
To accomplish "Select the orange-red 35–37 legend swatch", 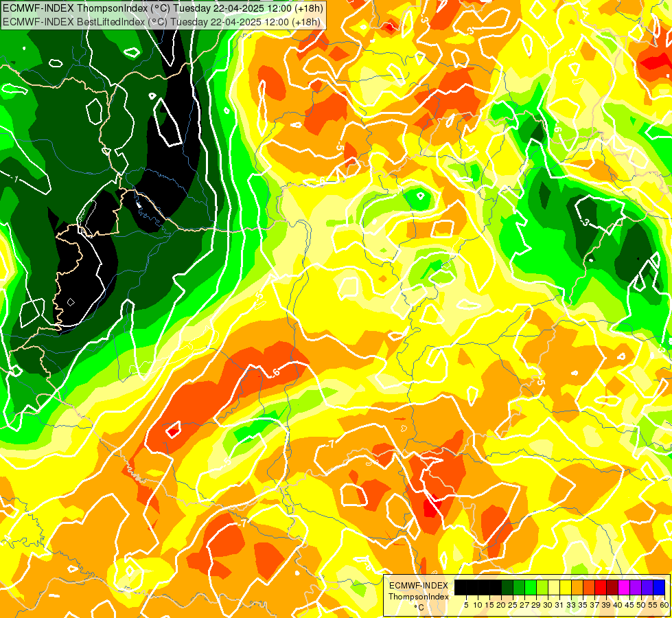I will tap(589, 587).
